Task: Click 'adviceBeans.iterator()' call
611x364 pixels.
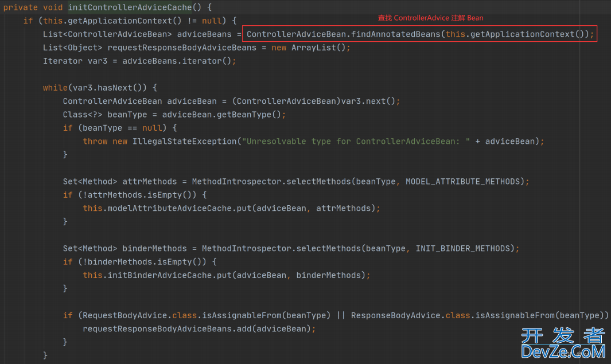Action: (177, 61)
